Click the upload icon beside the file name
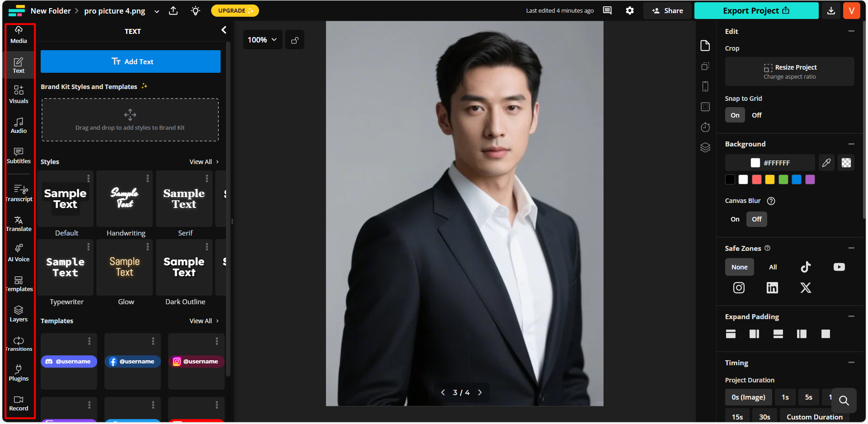 [173, 11]
